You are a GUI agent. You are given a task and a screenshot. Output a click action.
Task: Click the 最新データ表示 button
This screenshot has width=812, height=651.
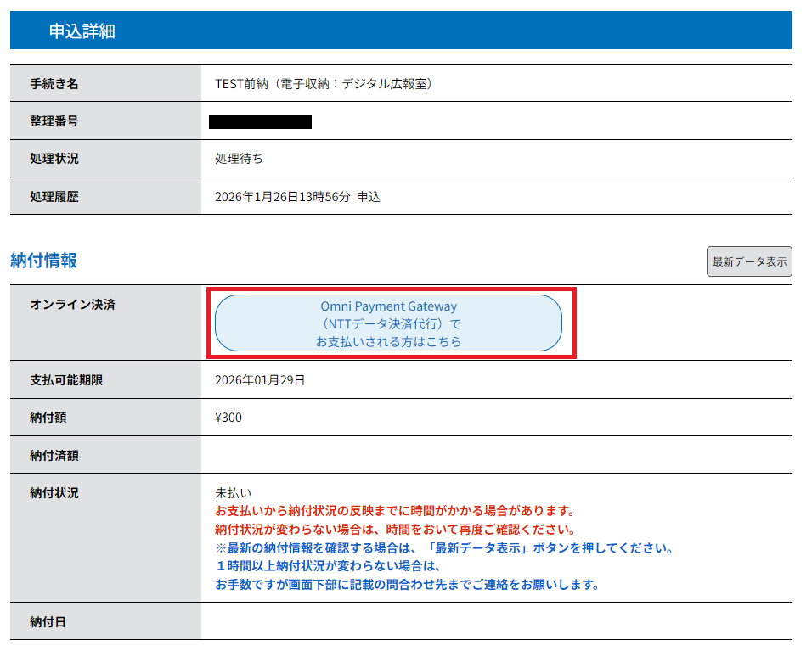click(748, 261)
